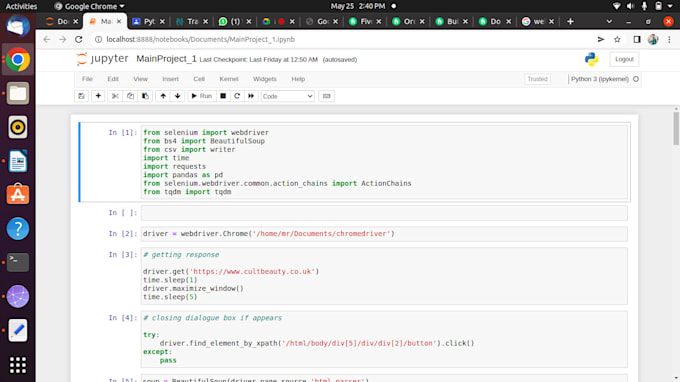Image resolution: width=680 pixels, height=382 pixels.
Task: Restart kernel and run all cells icon
Action: pos(251,96)
